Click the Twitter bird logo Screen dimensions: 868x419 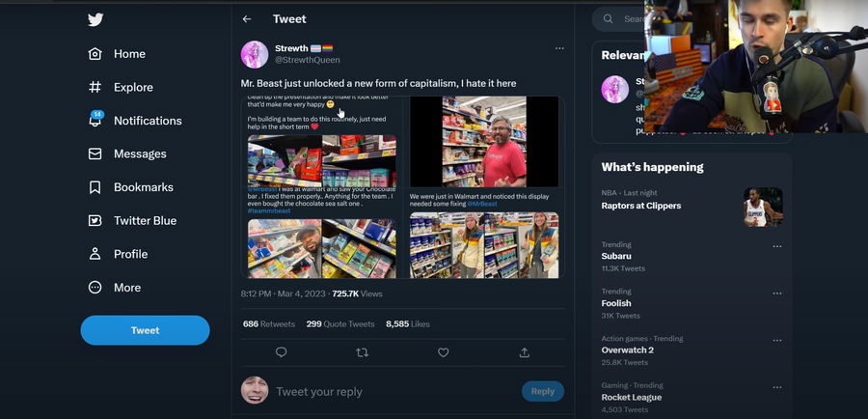(x=95, y=19)
